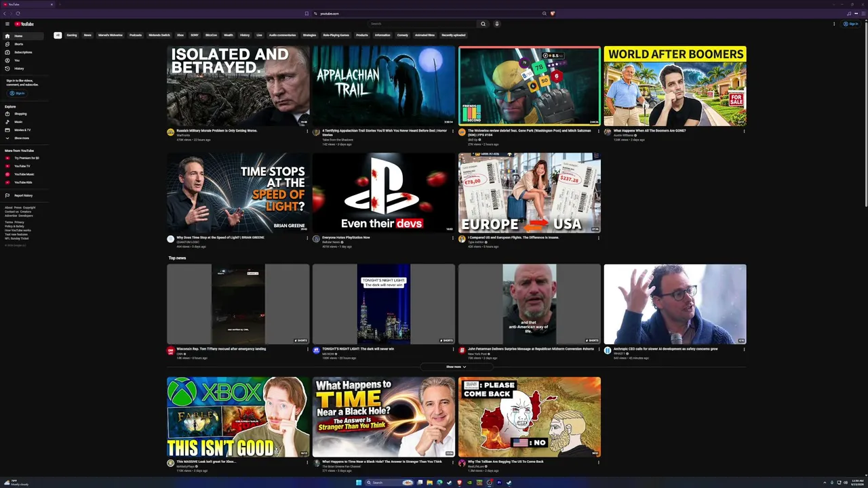Open Try Premium in sidebar
This screenshot has height=488, width=868.
click(22, 158)
